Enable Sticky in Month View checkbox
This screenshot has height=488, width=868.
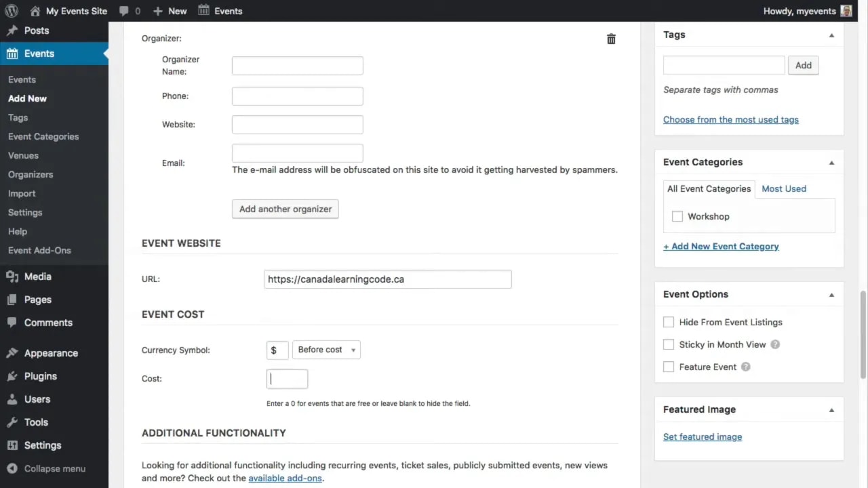669,344
